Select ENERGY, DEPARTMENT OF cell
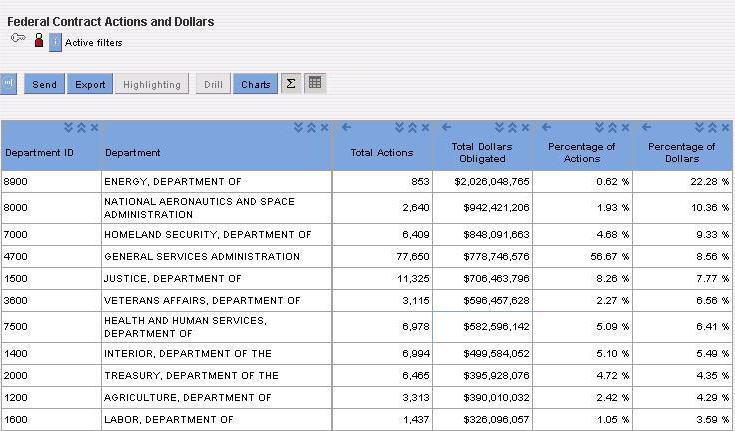The image size is (735, 431). 216,181
